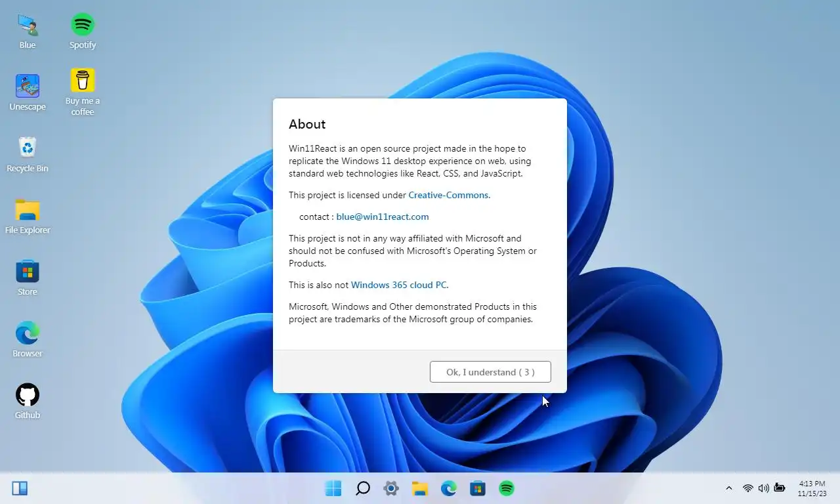Click the blue@win11react.com contact link

click(x=383, y=217)
